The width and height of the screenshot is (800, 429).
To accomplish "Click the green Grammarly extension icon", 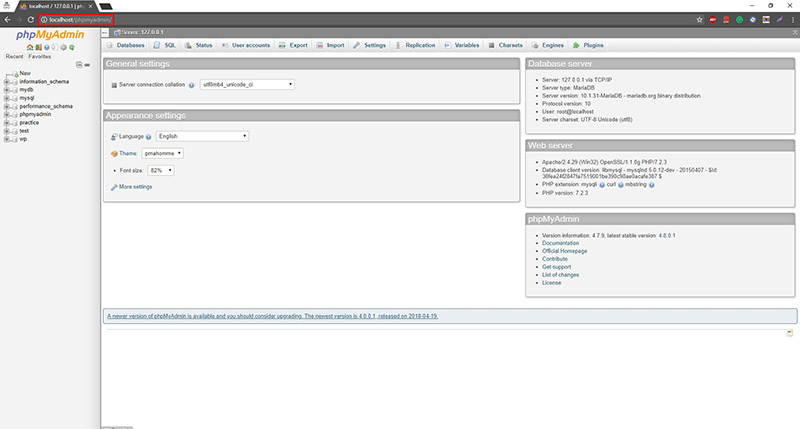I will [739, 19].
